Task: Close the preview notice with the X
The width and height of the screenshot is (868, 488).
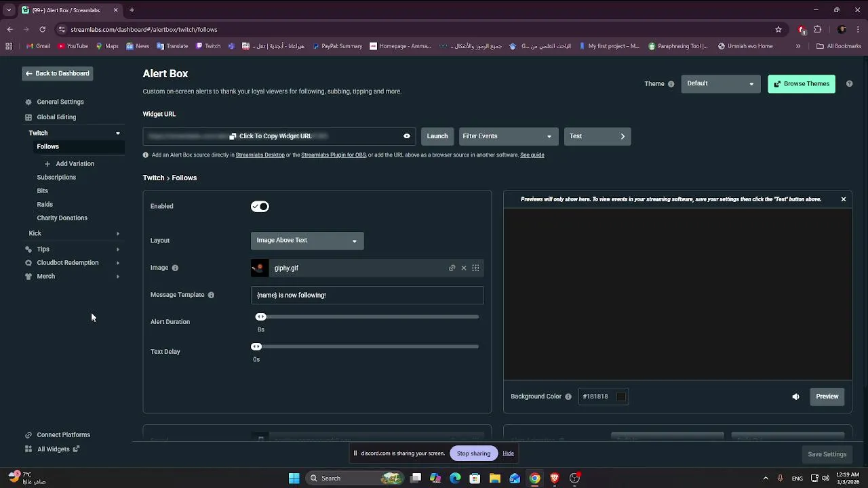Action: 844,199
